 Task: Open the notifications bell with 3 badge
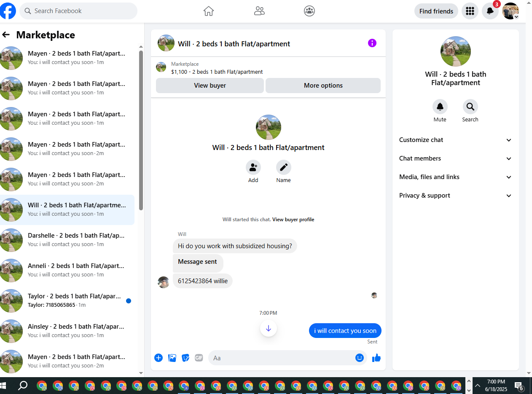[x=490, y=11]
